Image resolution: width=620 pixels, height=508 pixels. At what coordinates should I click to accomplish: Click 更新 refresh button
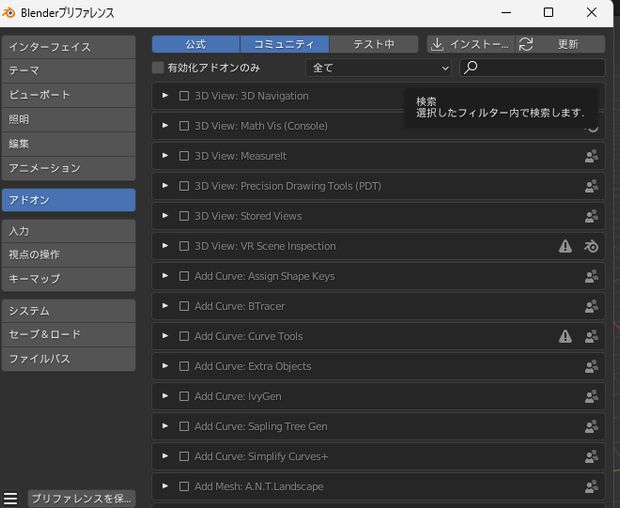(x=560, y=44)
